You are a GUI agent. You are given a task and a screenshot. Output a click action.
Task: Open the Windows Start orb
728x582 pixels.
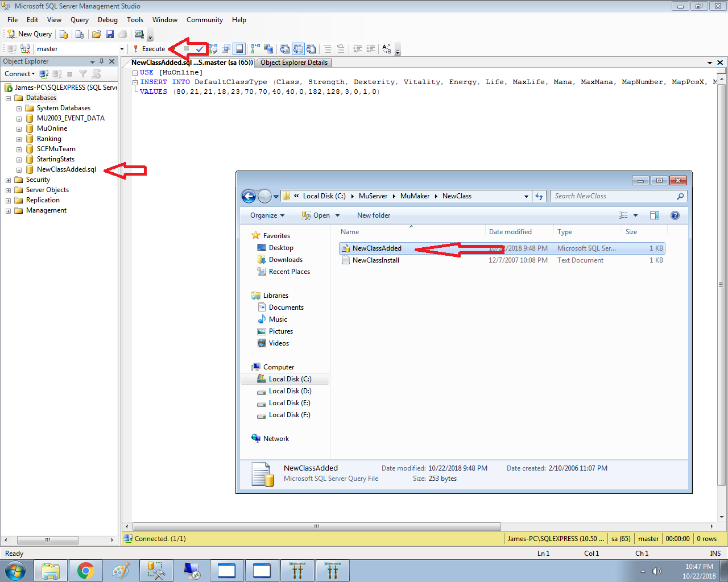coord(15,571)
